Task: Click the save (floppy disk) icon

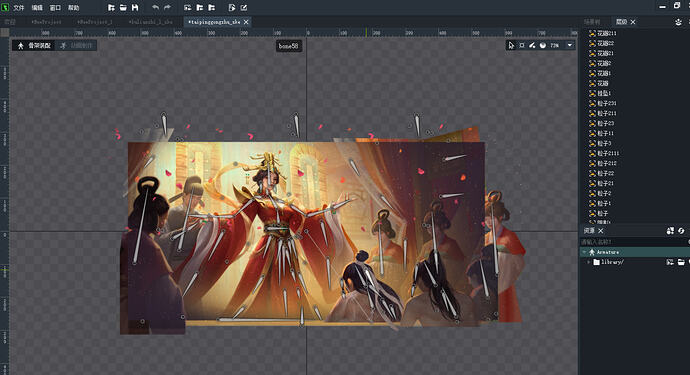Action: (x=135, y=7)
